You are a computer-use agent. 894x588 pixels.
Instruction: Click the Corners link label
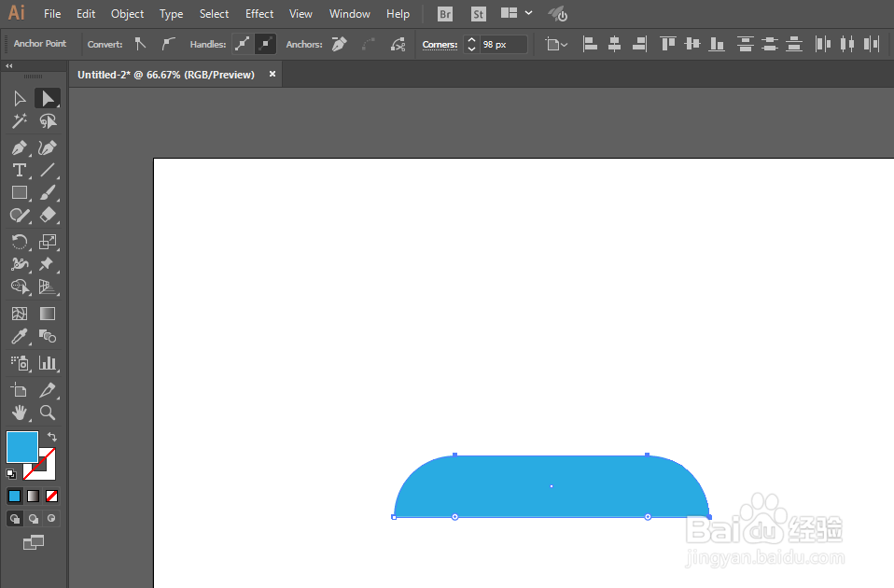pos(440,45)
